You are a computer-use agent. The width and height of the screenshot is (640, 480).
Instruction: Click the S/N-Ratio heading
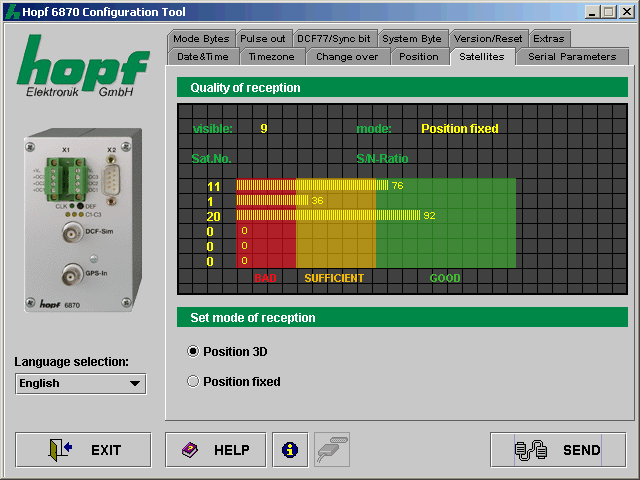[x=382, y=158]
